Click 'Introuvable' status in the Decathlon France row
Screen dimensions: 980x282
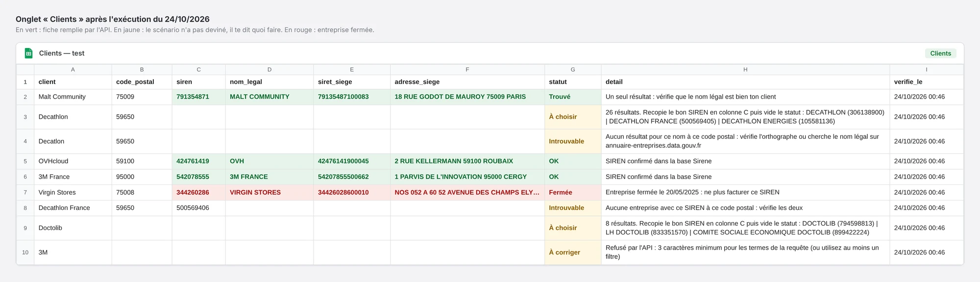click(x=573, y=208)
